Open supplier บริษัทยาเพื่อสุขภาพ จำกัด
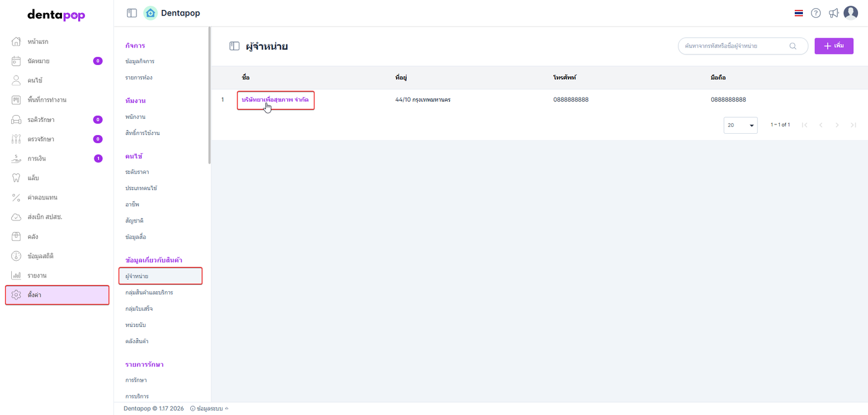 pyautogui.click(x=275, y=99)
